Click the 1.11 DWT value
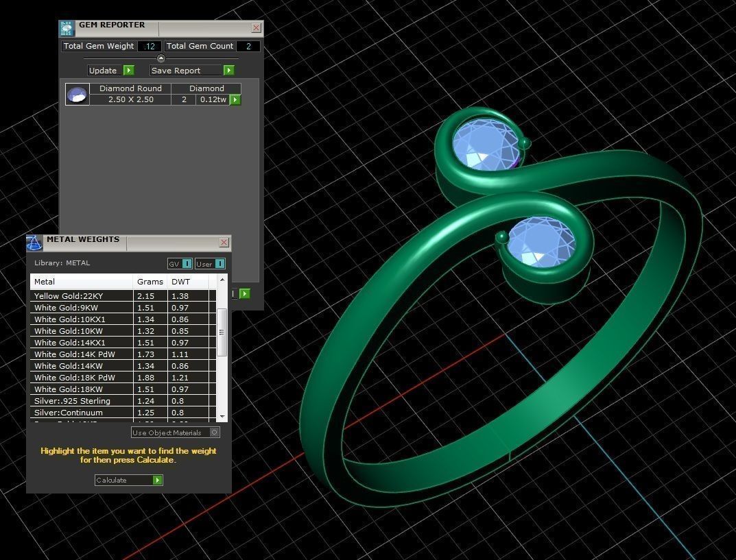736x560 pixels. pos(180,354)
